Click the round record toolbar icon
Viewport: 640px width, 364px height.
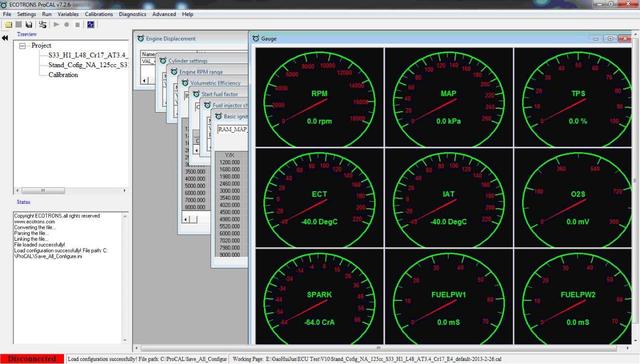[x=67, y=24]
